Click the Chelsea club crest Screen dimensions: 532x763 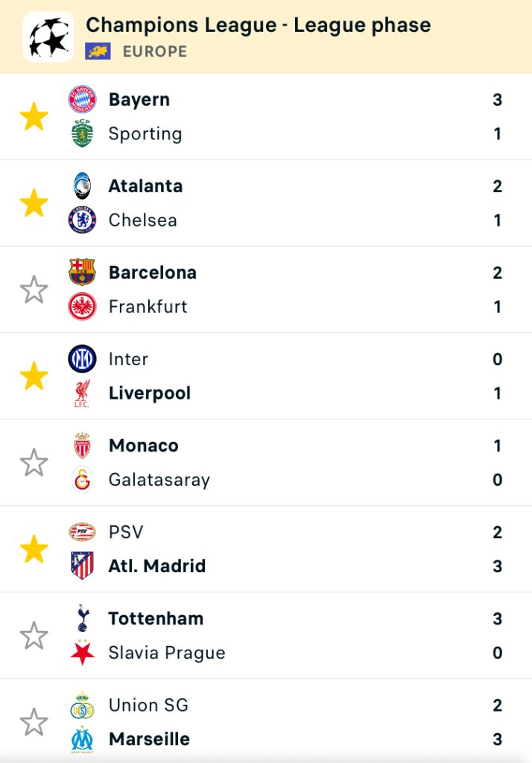pos(82,221)
